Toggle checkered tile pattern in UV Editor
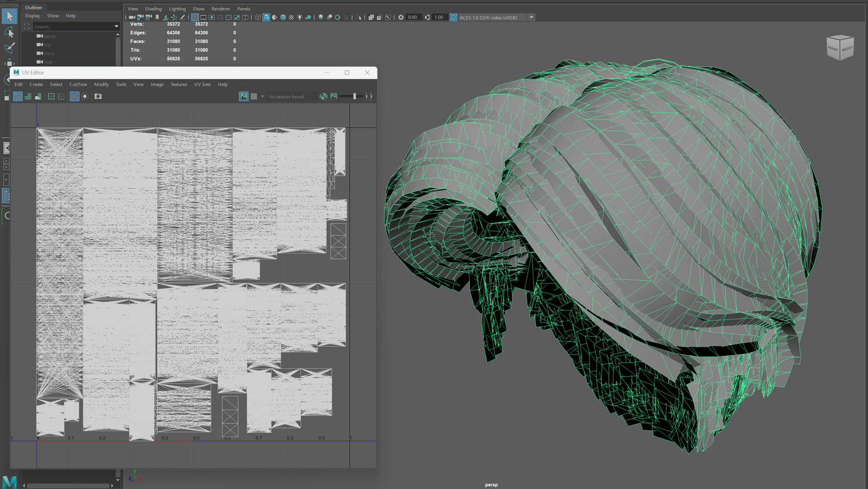The image size is (868, 489). (254, 97)
